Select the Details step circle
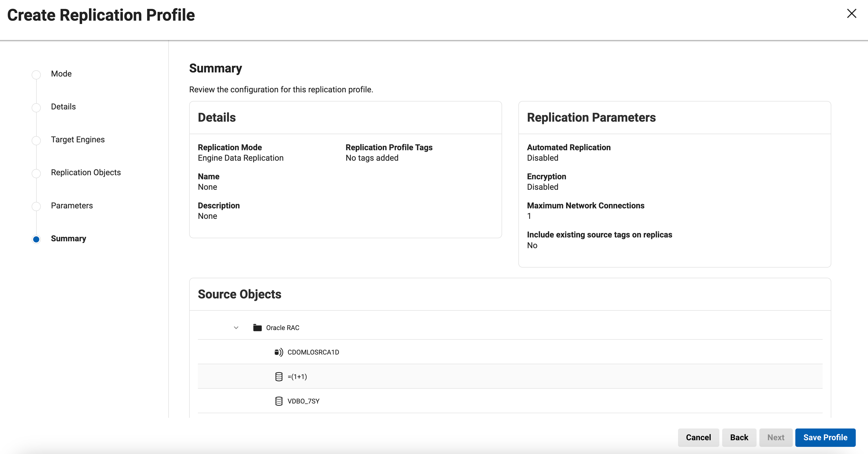Screen dimensions: 868x454 click(36, 108)
